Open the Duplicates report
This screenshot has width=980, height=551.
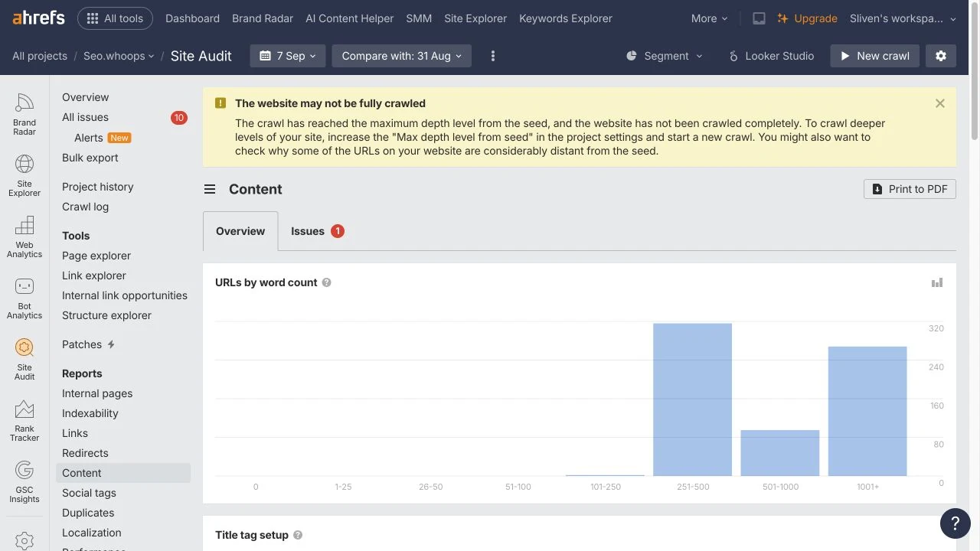88,513
